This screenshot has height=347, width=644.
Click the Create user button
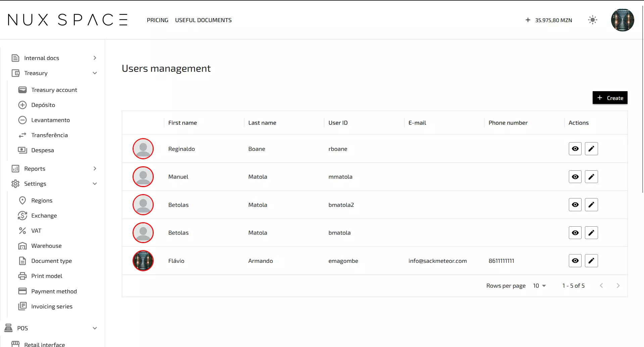click(x=610, y=98)
